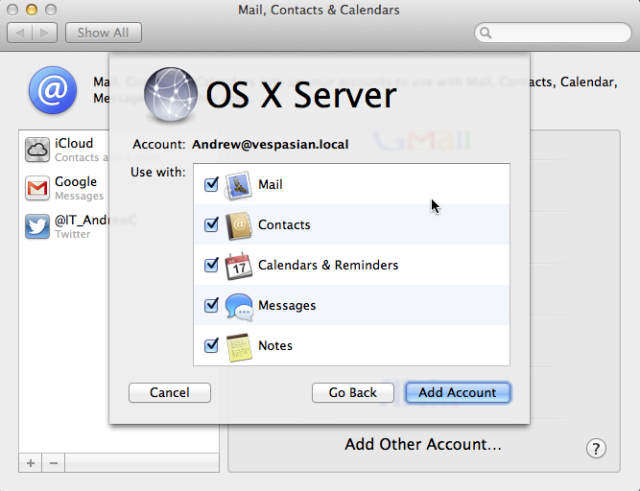Select the Twitter bird account icon

coord(37,226)
